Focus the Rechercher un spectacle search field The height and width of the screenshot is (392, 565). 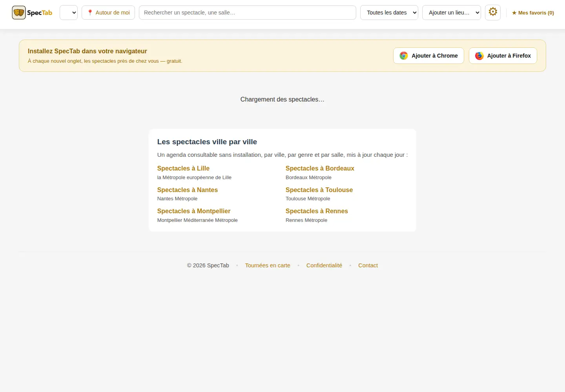point(248,13)
